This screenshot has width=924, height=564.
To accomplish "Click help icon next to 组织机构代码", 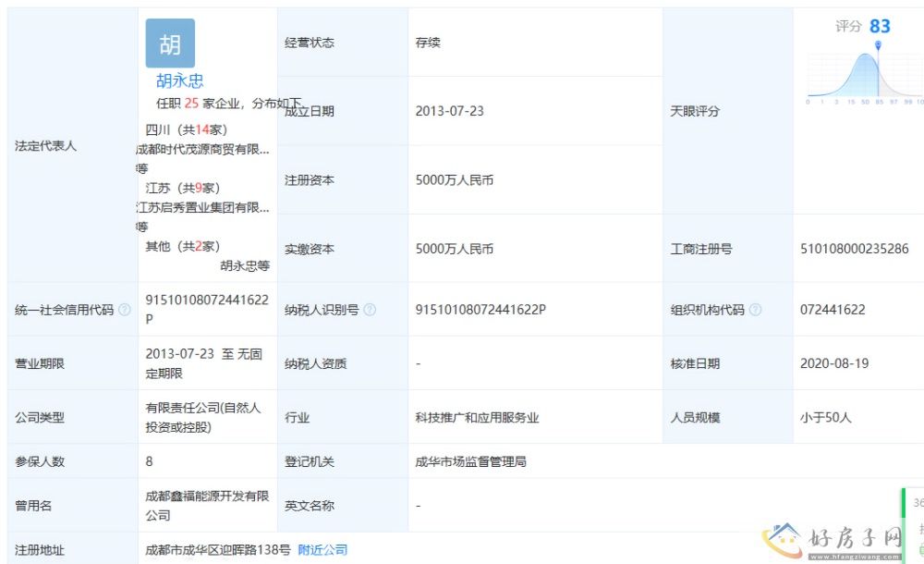I will (755, 311).
